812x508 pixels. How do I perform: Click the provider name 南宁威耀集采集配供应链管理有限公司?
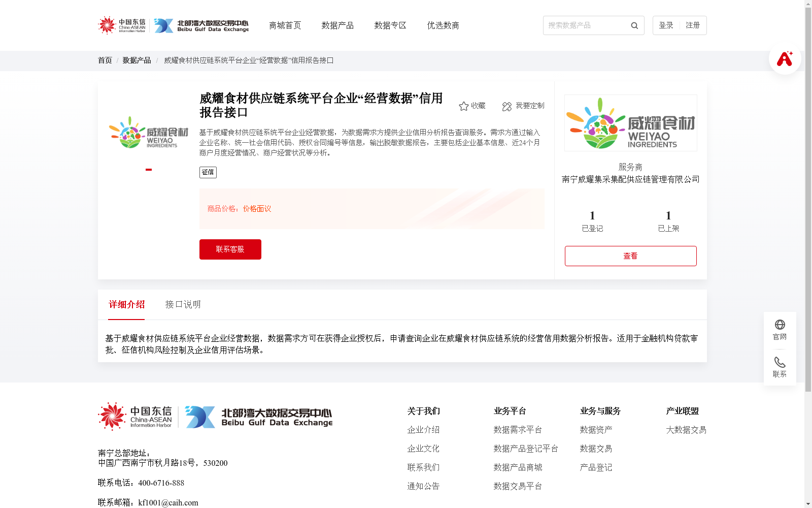coord(631,179)
